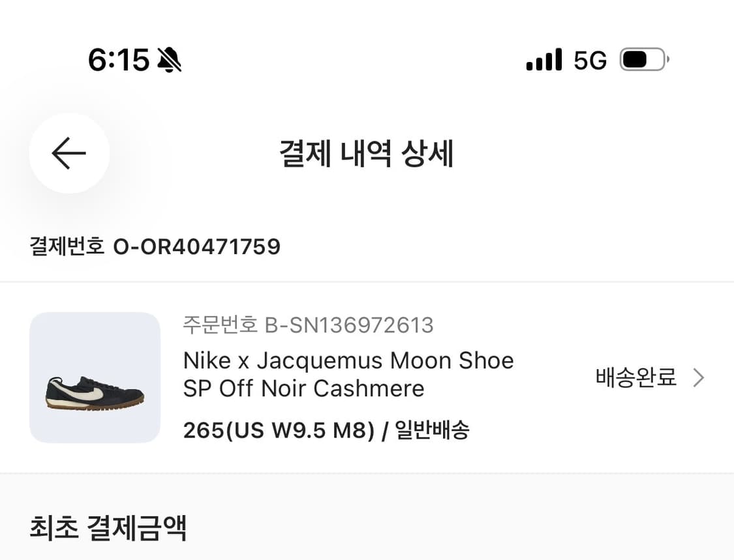Open the Nike x Jacquemus Moon Shoe product

[x=348, y=374]
